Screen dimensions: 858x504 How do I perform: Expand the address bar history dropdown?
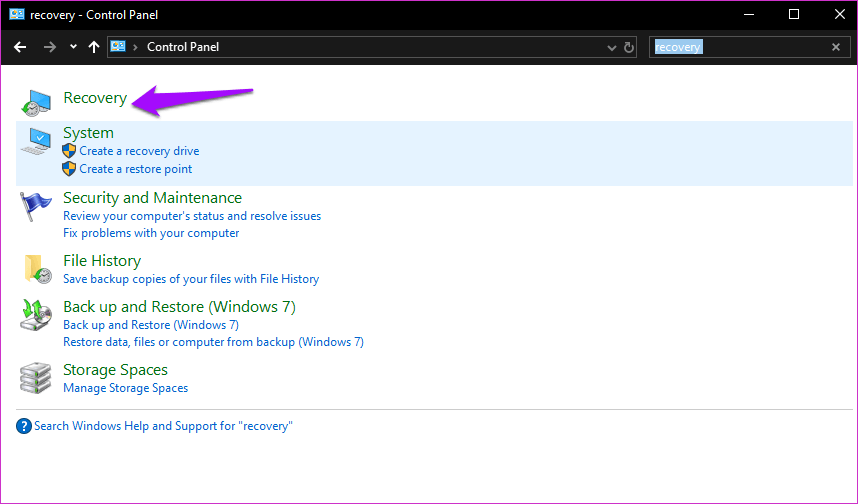point(612,48)
